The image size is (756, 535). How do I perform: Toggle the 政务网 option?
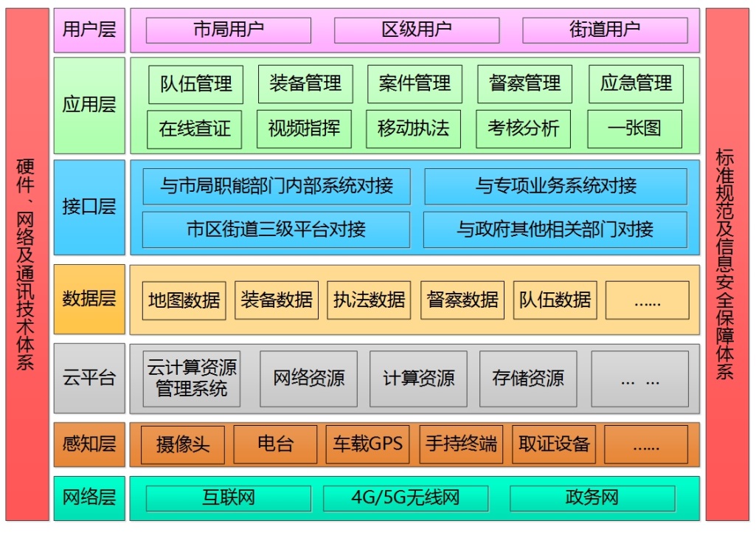[x=594, y=498]
